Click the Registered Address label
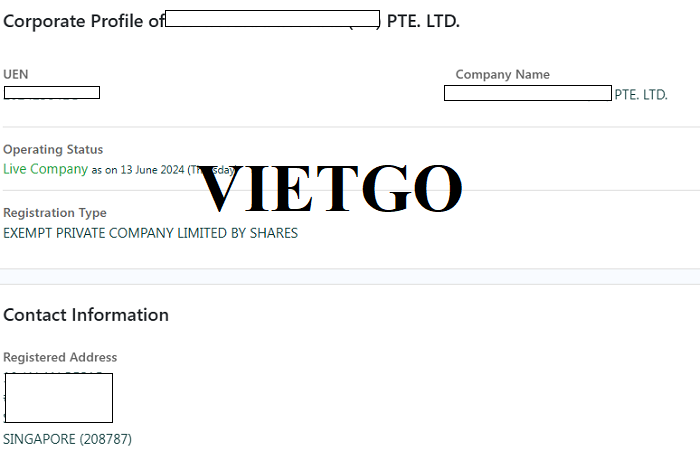This screenshot has width=700, height=451. pyautogui.click(x=60, y=357)
